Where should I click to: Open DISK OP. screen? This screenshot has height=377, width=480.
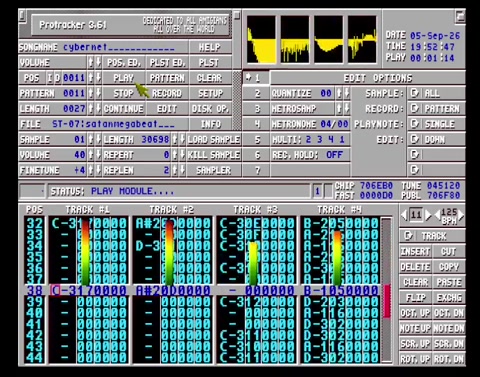click(210, 109)
